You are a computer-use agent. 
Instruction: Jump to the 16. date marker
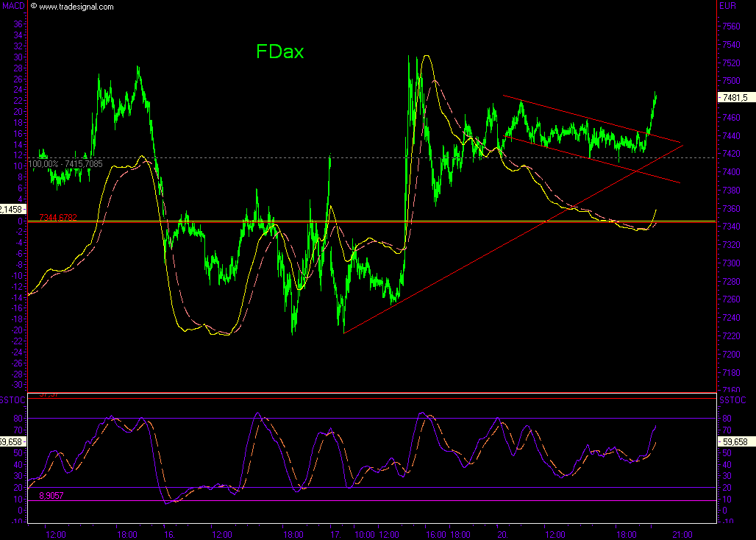point(169,534)
